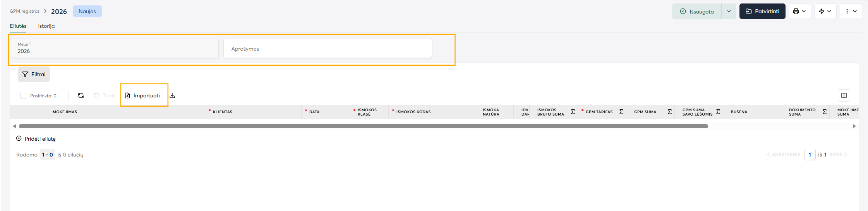
Task: Confirm with the Patvirtinti button
Action: [762, 11]
